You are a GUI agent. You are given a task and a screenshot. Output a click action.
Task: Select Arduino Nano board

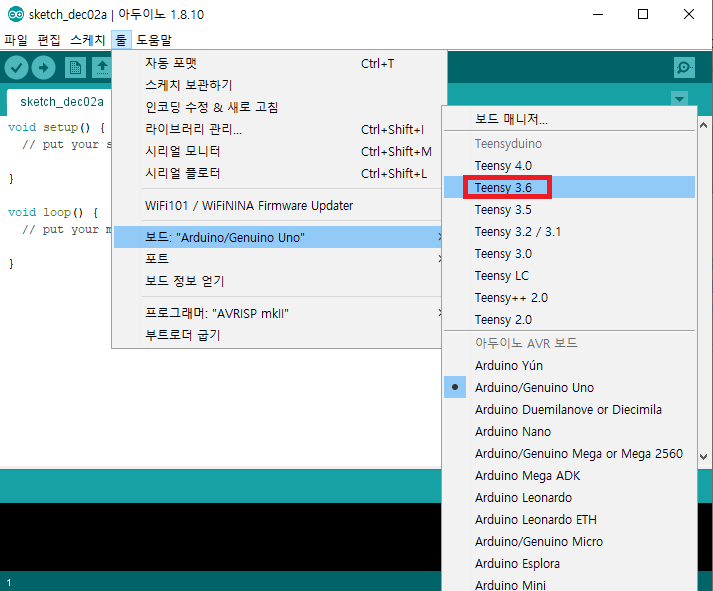(569, 431)
